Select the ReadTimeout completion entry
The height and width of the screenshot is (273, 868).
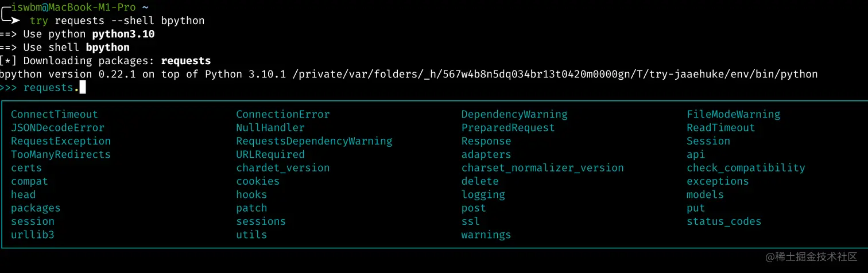pyautogui.click(x=721, y=128)
